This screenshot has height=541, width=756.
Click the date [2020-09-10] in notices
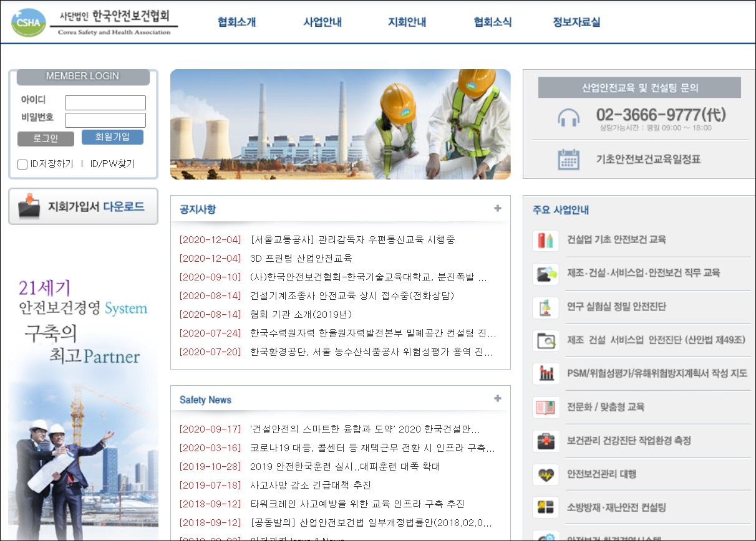tap(210, 277)
